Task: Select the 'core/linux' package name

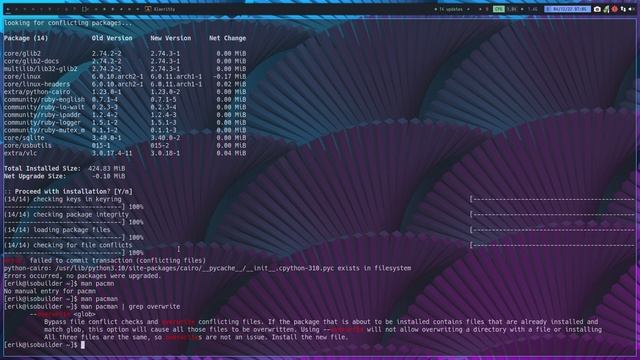Action: 22,76
